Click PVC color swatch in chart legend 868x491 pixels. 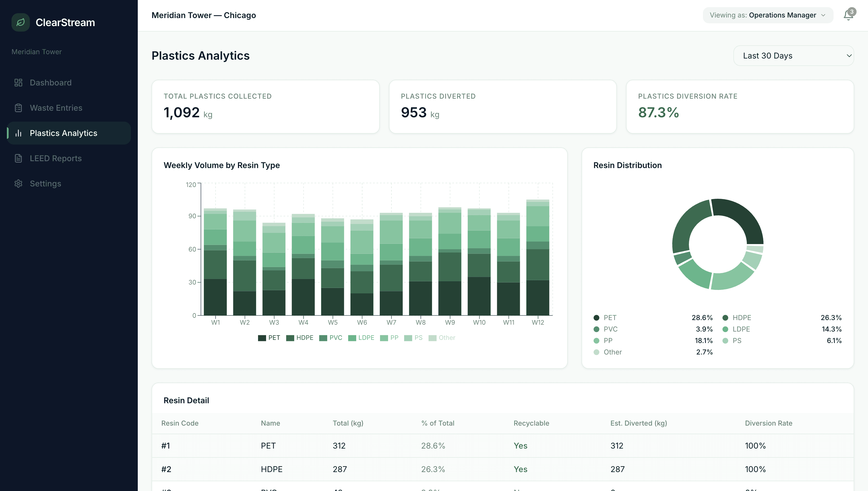coord(323,338)
